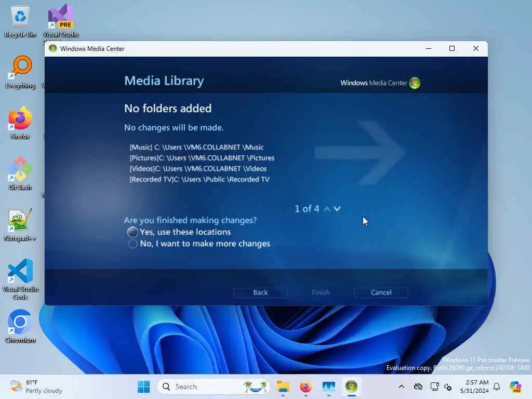Viewport: 532px width, 399px height.
Task: Open Copilot preview from the taskbar
Action: coord(516,387)
